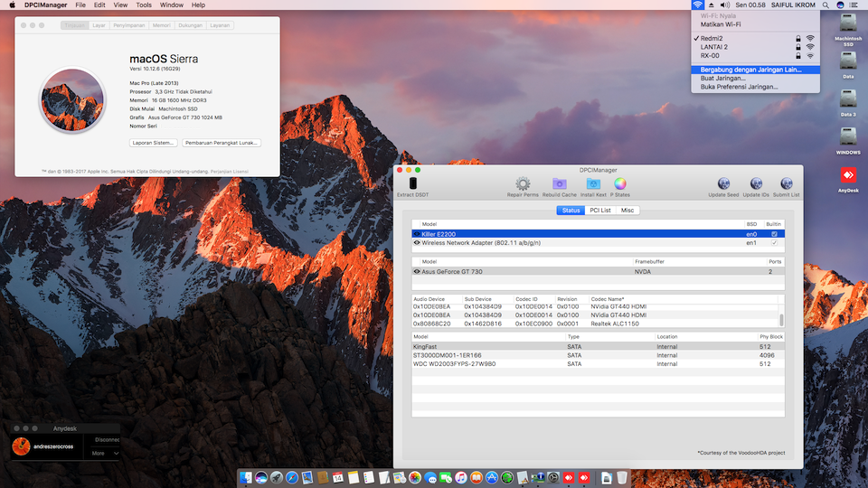Open Finder from the Dock

coord(245,477)
